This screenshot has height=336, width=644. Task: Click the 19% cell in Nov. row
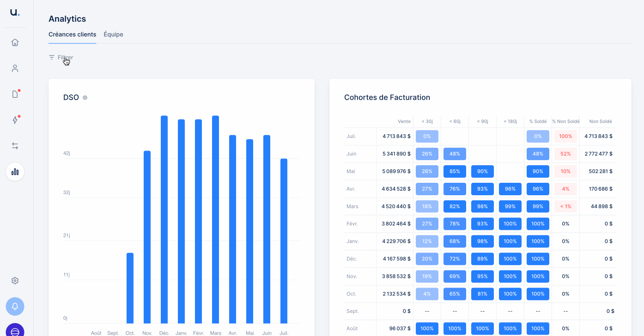[x=427, y=276]
